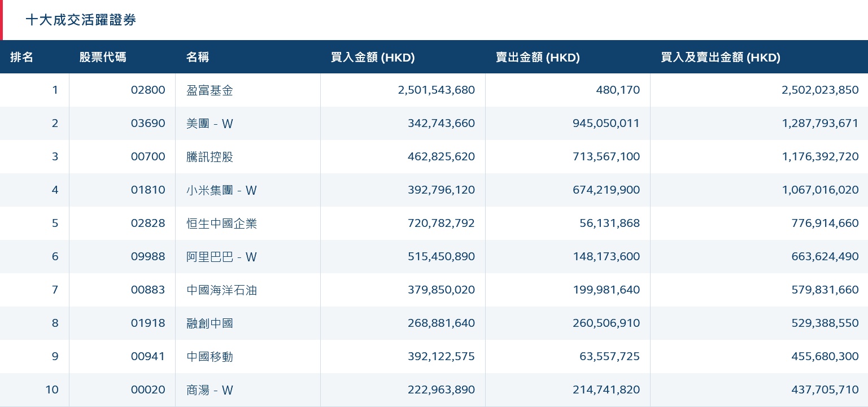Click buy amount 342,743,660

(442, 124)
